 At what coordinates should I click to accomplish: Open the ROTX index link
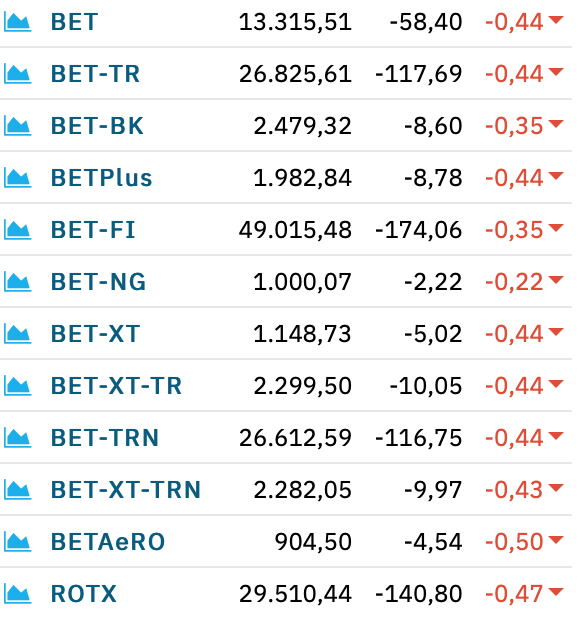point(84,594)
